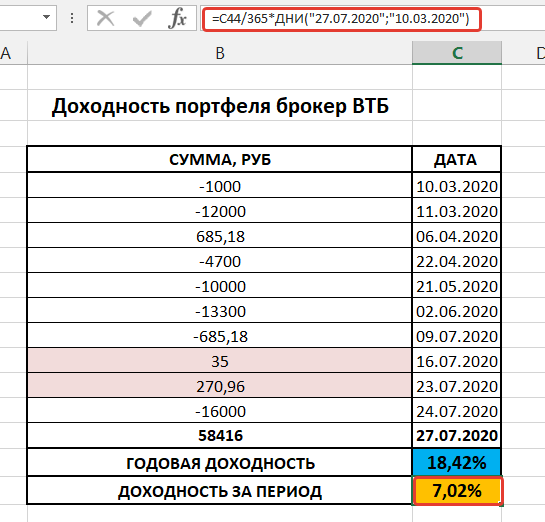Select the date cell 02.06.2020
The image size is (545, 522).
coord(456,310)
